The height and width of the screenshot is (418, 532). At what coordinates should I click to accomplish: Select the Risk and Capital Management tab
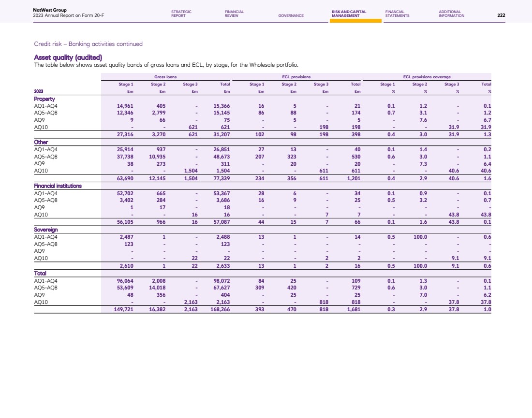pyautogui.click(x=349, y=14)
